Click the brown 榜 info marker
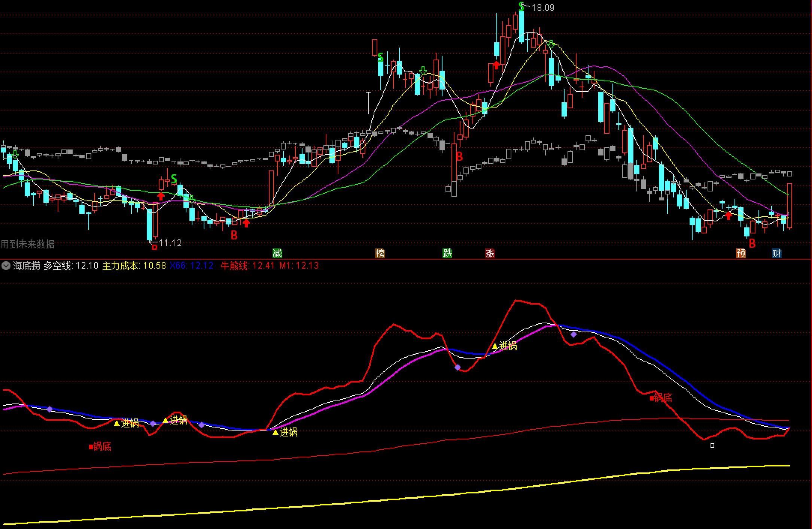 point(380,253)
